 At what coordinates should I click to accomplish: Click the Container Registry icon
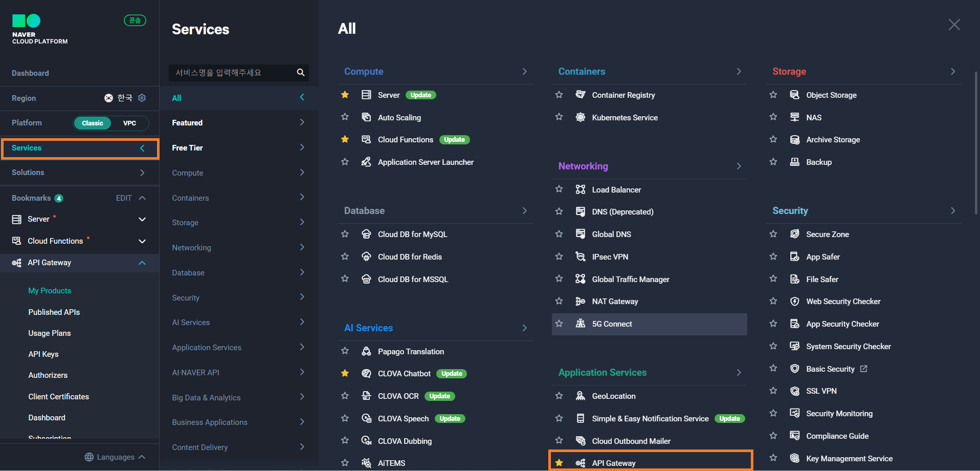pyautogui.click(x=581, y=95)
